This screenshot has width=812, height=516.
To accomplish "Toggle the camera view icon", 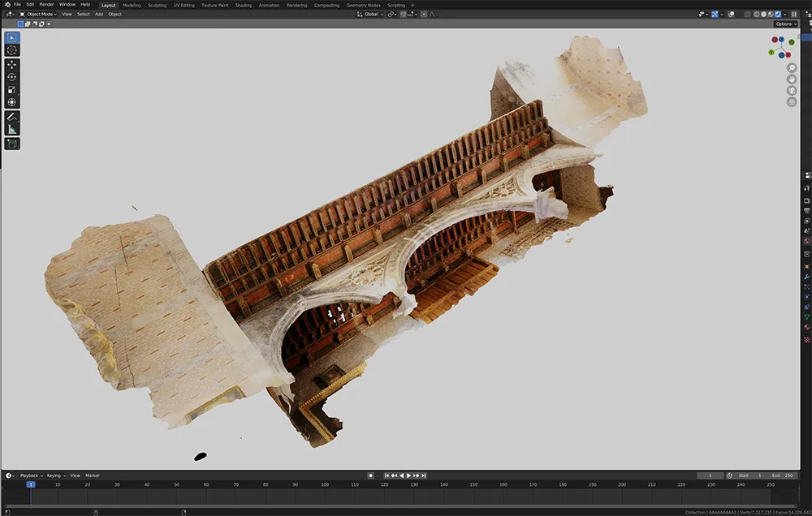I will pos(791,91).
